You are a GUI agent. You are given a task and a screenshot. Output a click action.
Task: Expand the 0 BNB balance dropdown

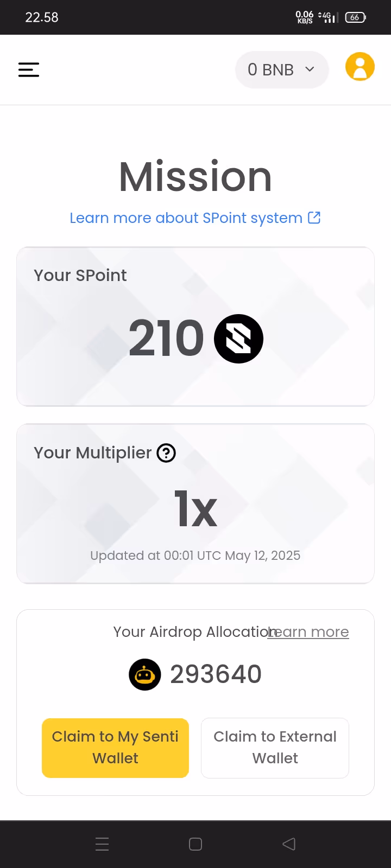click(281, 69)
